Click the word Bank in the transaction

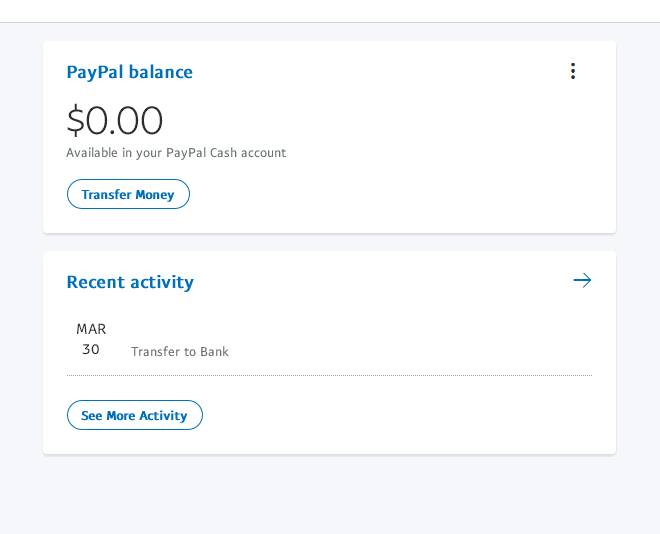[x=214, y=352]
